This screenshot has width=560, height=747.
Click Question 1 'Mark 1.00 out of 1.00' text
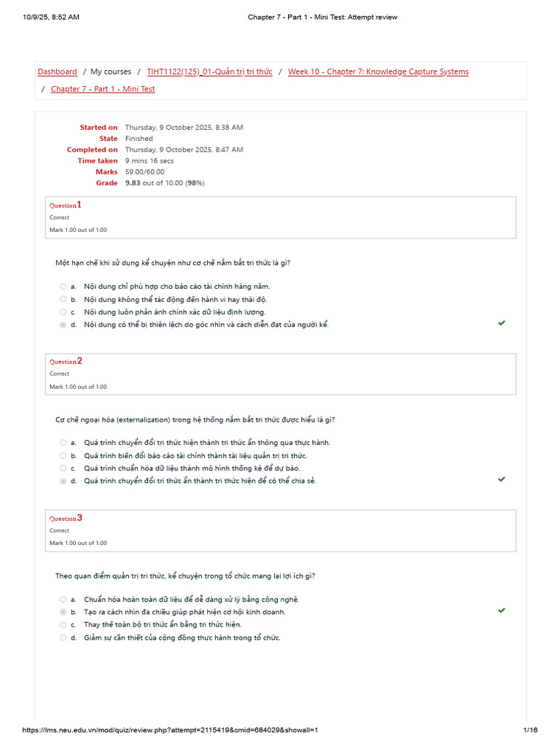78,230
